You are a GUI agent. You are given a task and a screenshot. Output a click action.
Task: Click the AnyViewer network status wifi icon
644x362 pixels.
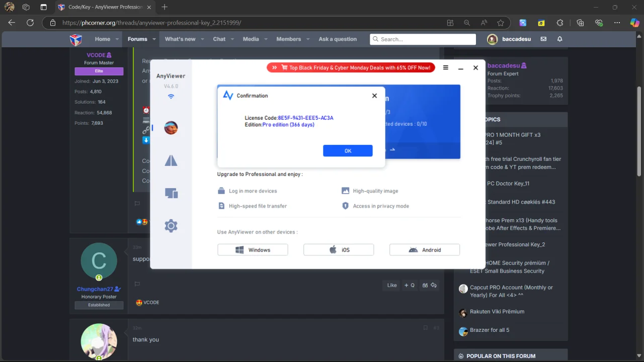[x=171, y=97]
